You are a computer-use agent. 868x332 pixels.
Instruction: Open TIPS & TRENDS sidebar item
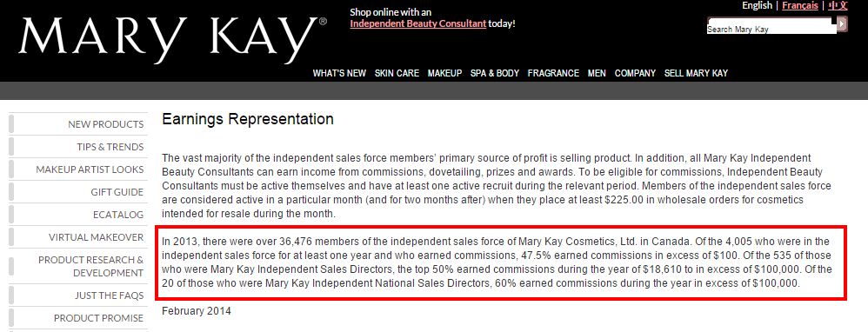[78, 147]
